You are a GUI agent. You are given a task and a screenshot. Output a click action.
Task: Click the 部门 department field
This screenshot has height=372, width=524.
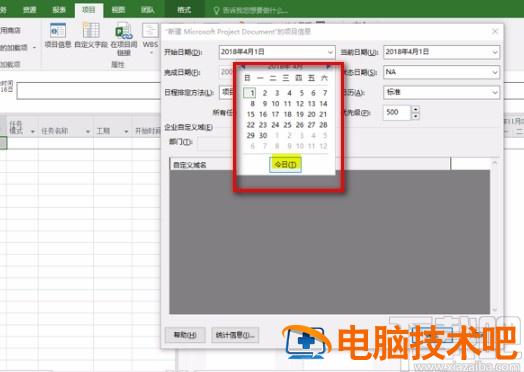[216, 142]
